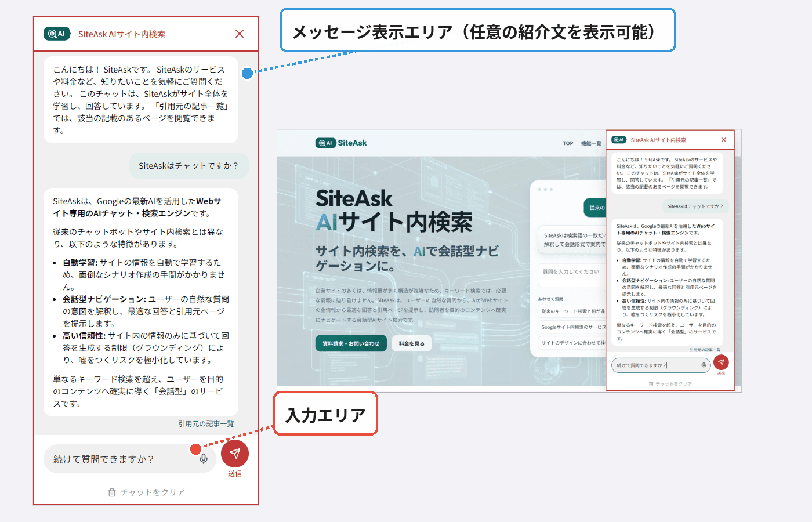This screenshot has width=812, height=522.
Task: Click the bold 自動学習 bullet in the large panel answer
Action: [80, 263]
